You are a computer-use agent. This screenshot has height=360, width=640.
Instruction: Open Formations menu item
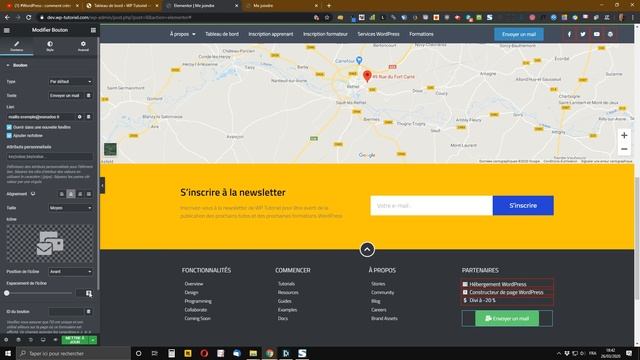pyautogui.click(x=421, y=34)
